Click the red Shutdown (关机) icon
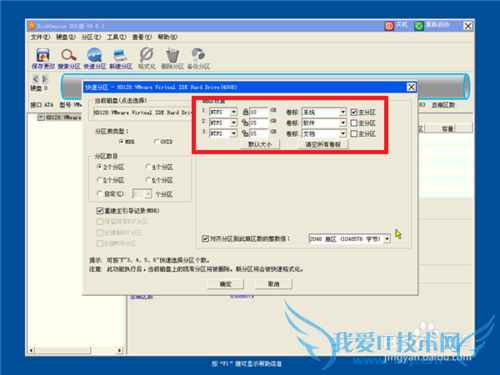 (389, 26)
